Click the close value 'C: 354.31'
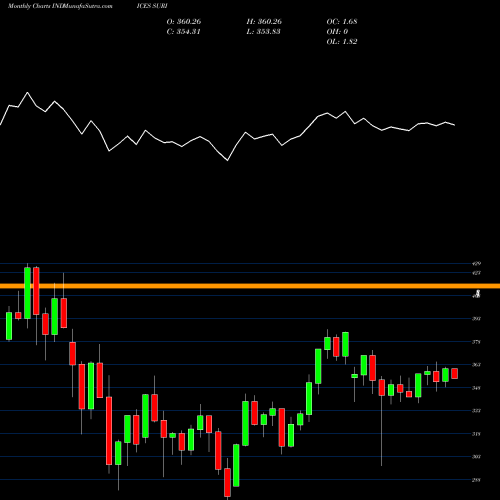The height and width of the screenshot is (500, 500). pos(183,32)
